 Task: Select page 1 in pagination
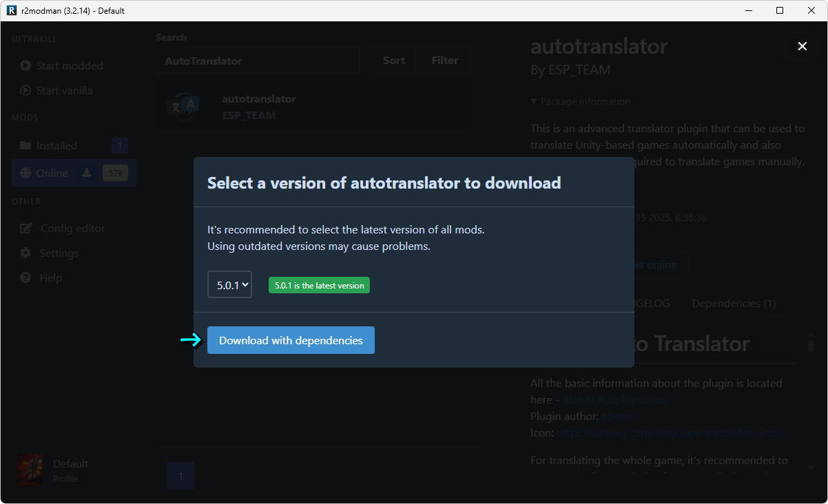[x=180, y=476]
